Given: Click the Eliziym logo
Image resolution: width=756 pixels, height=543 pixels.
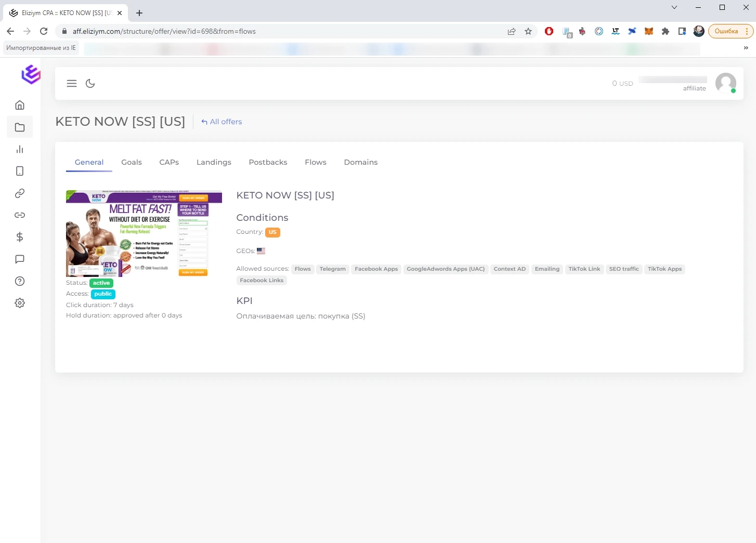Looking at the screenshot, I should [31, 74].
